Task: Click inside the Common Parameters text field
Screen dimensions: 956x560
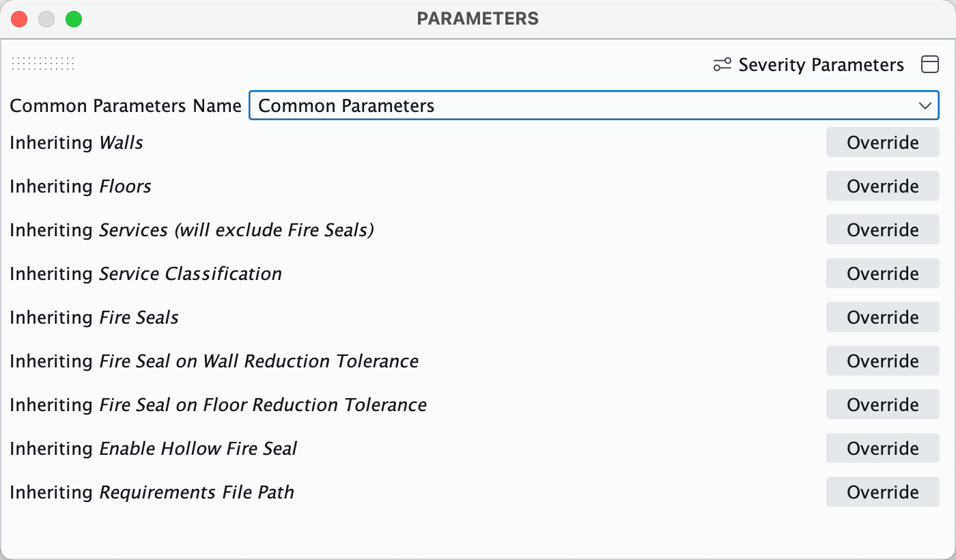Action: coord(478,106)
